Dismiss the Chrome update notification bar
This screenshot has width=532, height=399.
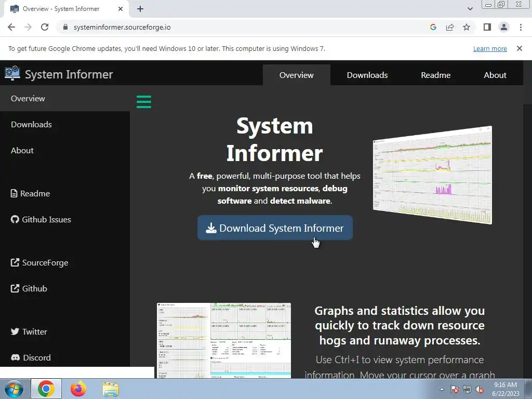(520, 48)
